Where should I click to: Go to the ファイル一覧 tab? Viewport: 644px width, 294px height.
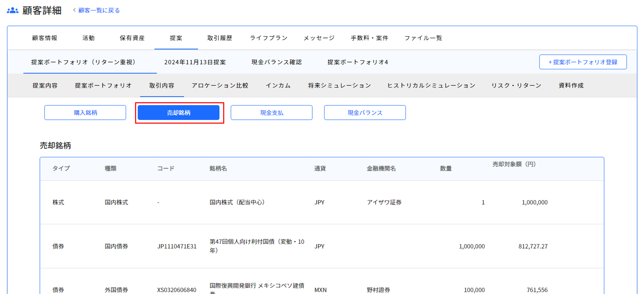(423, 38)
